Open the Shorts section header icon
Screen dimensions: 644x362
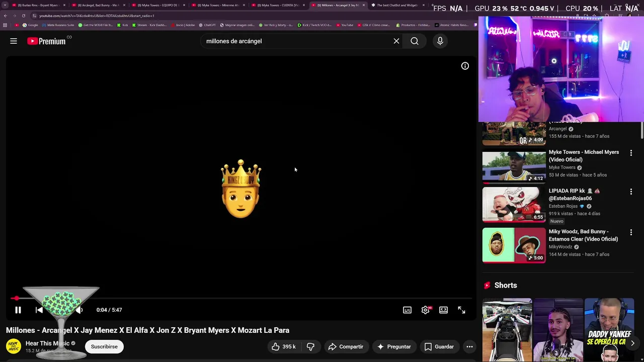click(x=487, y=285)
